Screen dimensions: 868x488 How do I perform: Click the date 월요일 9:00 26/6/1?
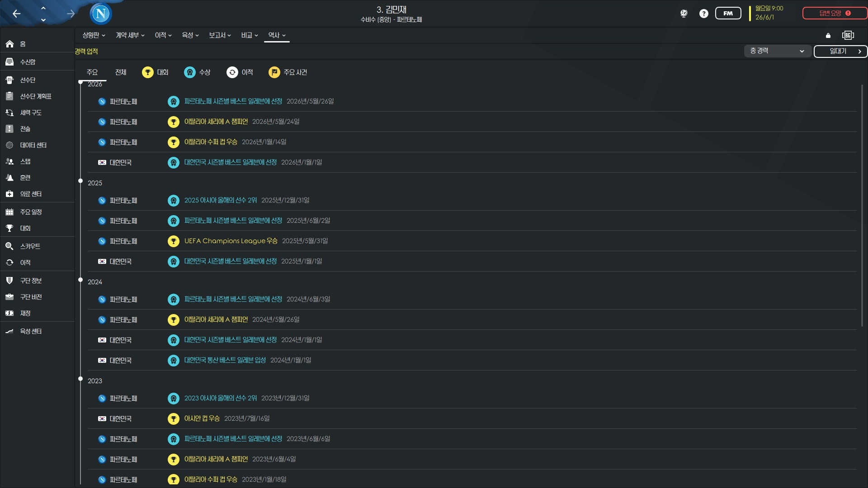click(x=769, y=13)
